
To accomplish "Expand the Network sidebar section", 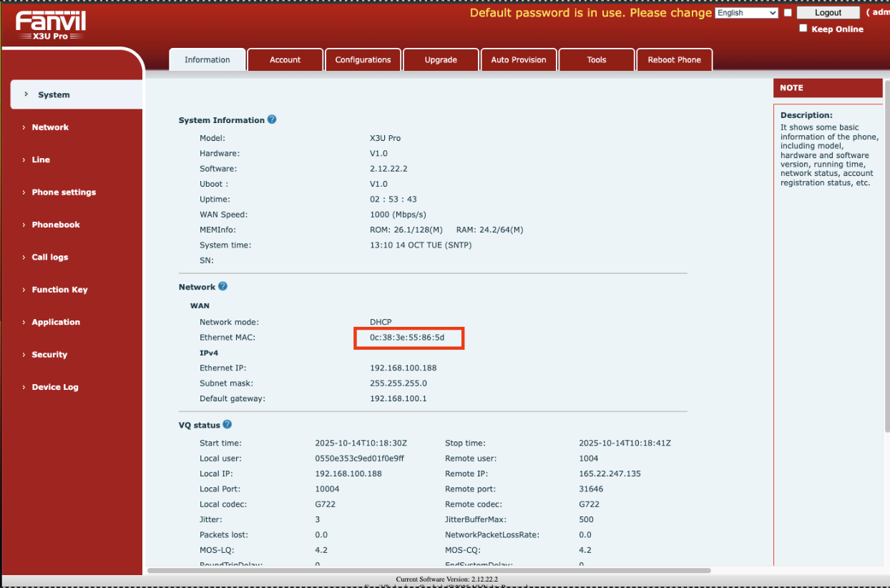I will [x=50, y=127].
